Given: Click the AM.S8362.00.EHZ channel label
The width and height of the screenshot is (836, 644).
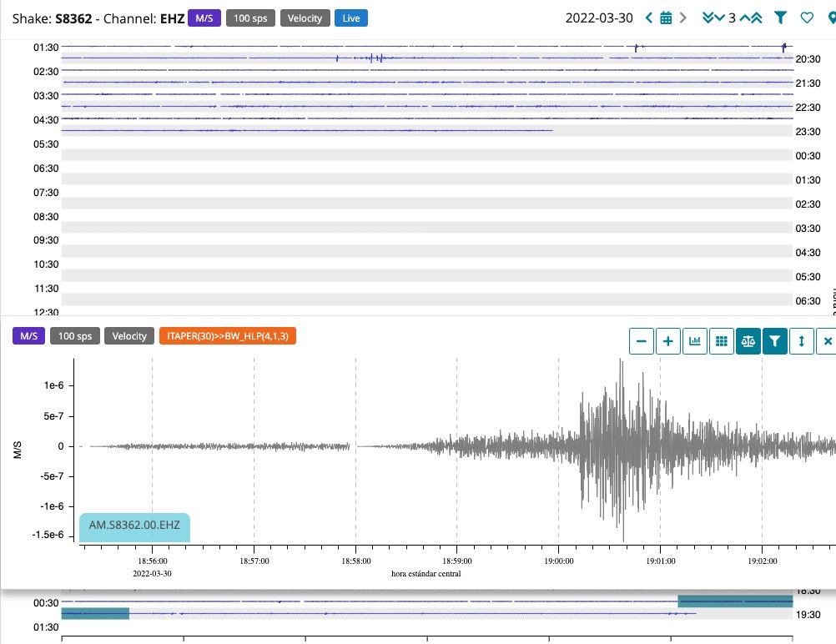Looking at the screenshot, I should (134, 526).
